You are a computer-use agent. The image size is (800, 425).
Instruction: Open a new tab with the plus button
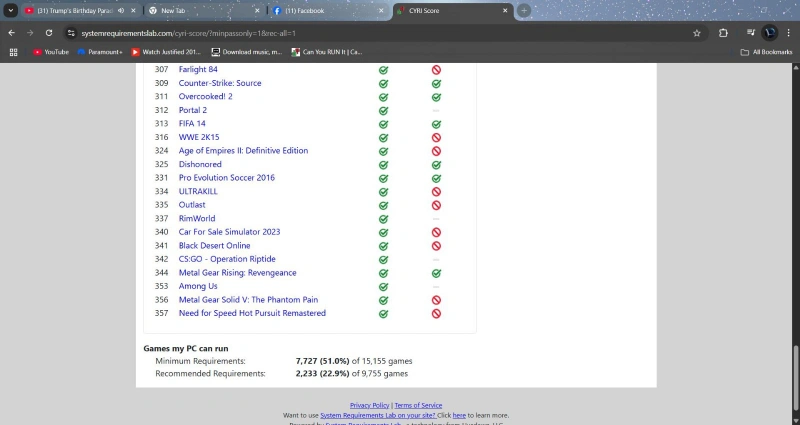click(523, 10)
